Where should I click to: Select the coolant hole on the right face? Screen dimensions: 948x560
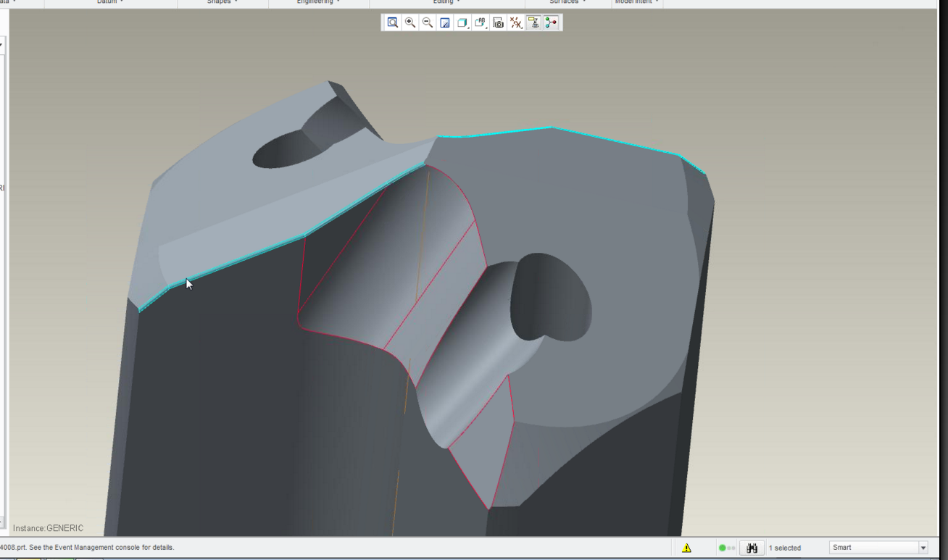(551, 296)
